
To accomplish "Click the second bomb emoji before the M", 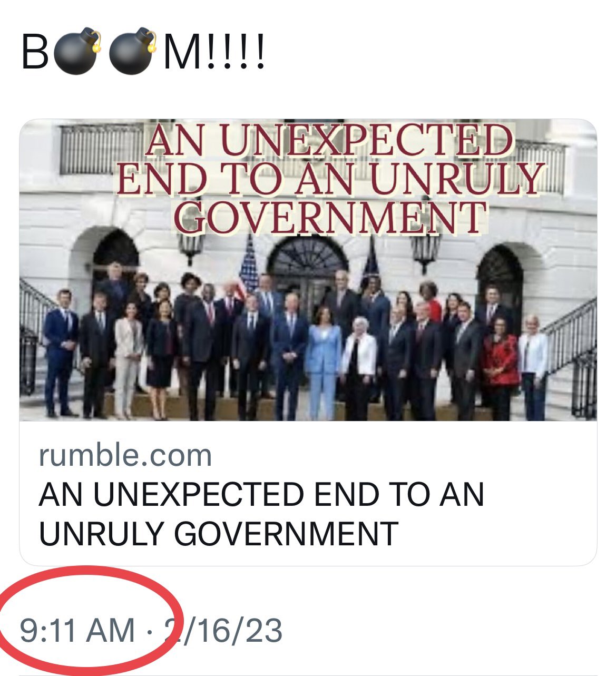I will [132, 52].
